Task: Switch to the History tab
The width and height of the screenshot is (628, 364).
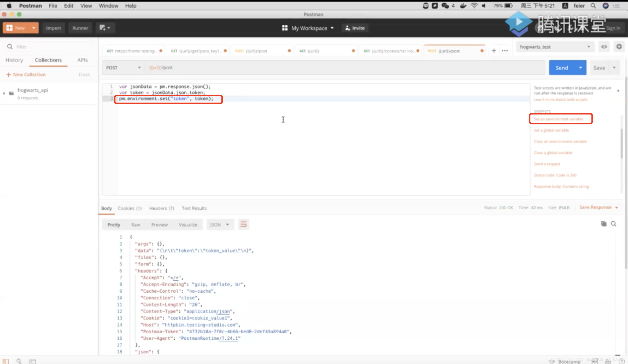Action: [x=14, y=60]
